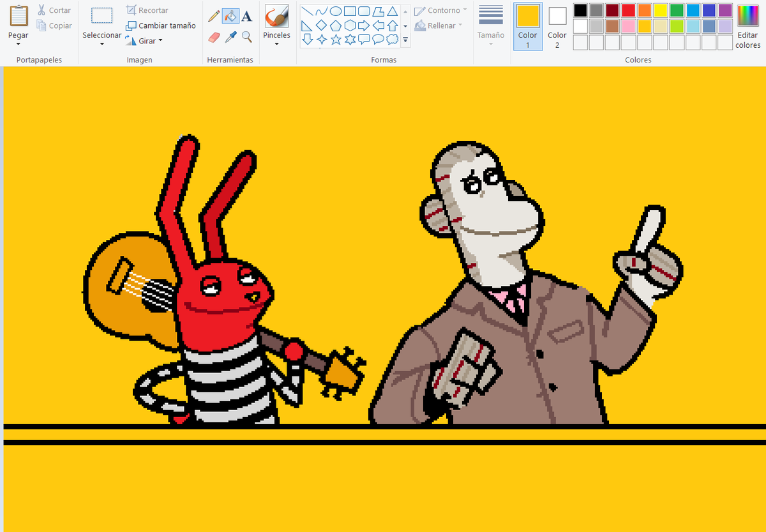Image resolution: width=766 pixels, height=532 pixels.
Task: Select the Oval callout shape
Action: pyautogui.click(x=379, y=40)
